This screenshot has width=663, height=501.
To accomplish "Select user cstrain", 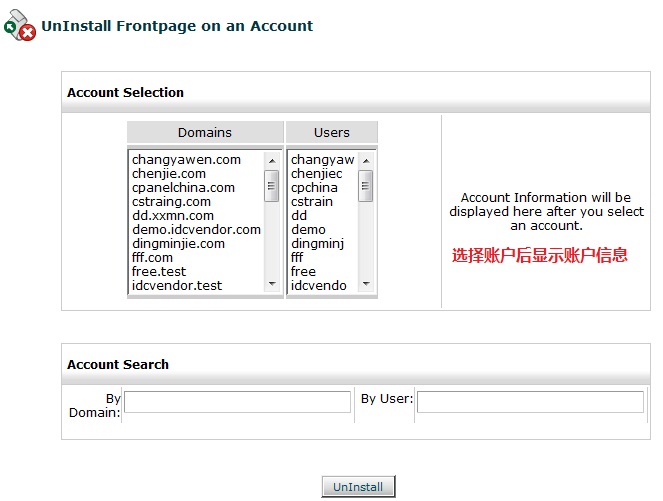I will (x=312, y=202).
